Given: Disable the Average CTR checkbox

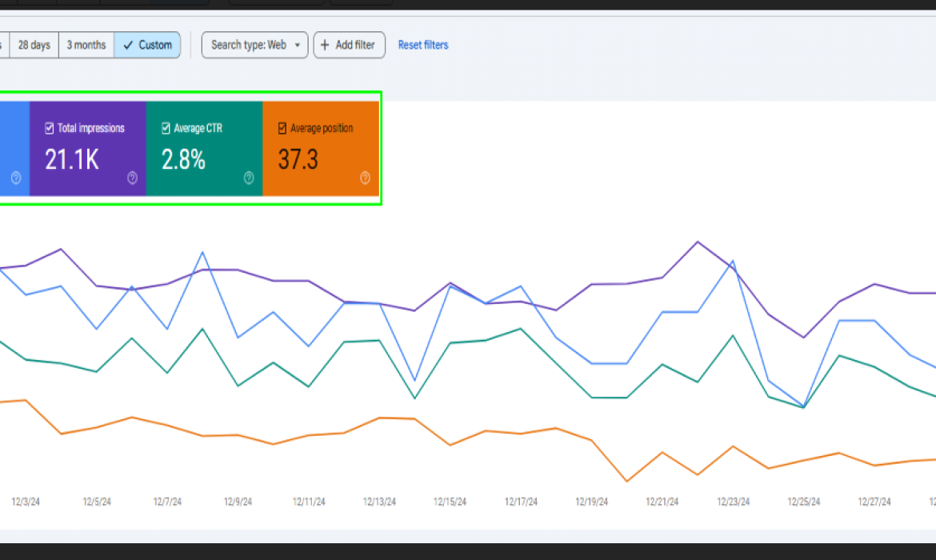Looking at the screenshot, I should 165,127.
